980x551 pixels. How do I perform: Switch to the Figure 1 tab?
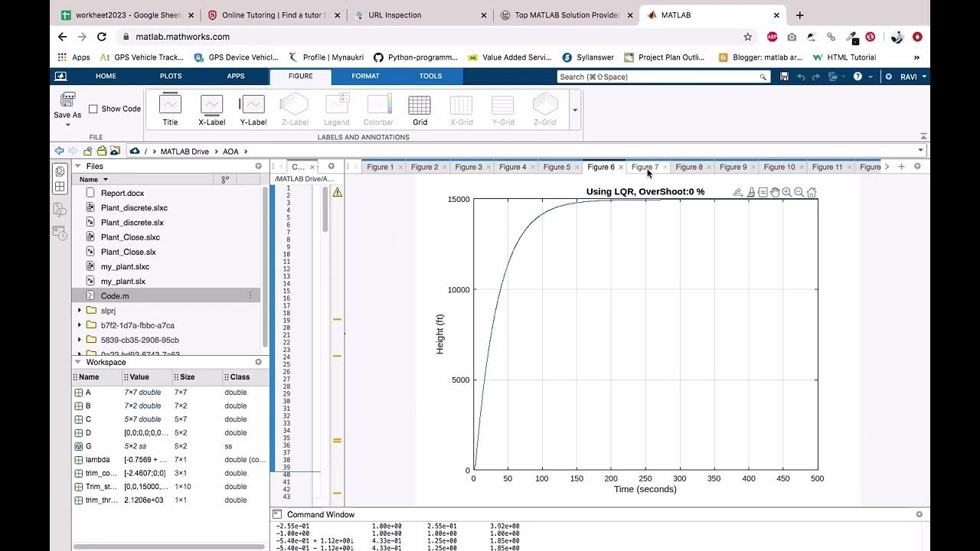pos(380,167)
